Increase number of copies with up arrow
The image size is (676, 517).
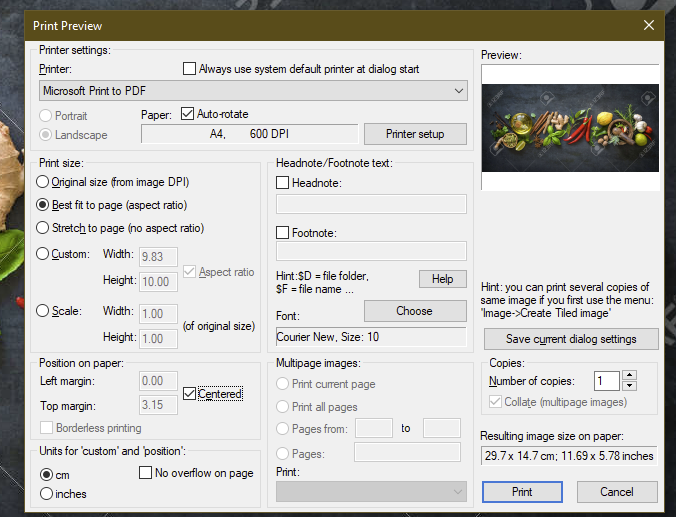629,376
